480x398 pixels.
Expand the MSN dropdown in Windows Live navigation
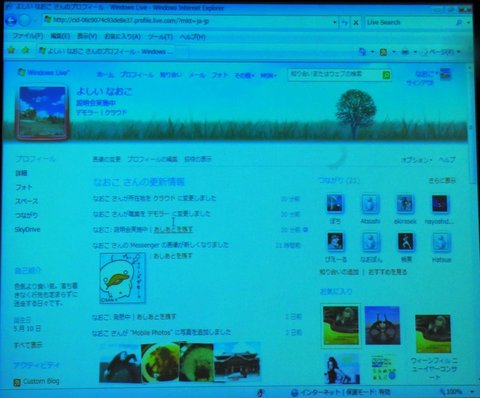point(268,75)
